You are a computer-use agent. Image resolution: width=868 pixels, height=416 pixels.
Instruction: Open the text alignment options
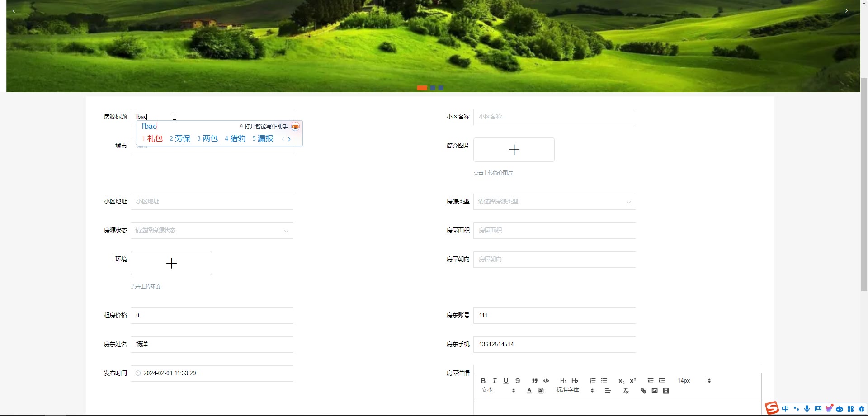coord(608,391)
